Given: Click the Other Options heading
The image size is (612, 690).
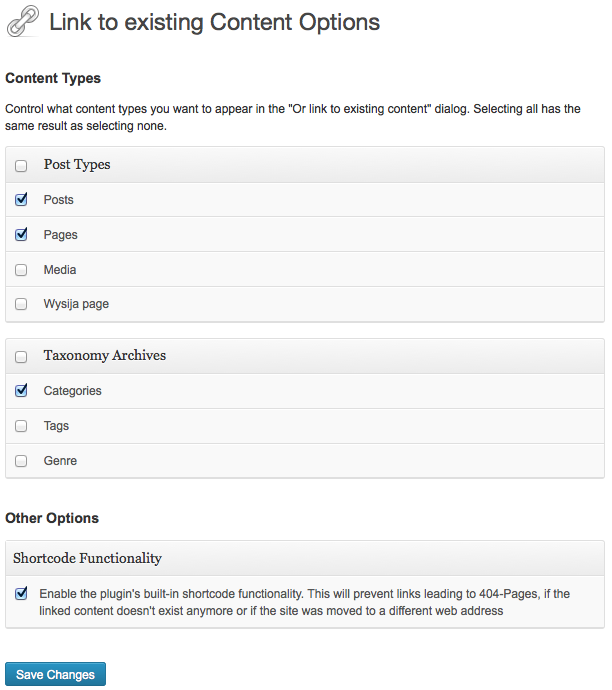Looking at the screenshot, I should coord(52,518).
